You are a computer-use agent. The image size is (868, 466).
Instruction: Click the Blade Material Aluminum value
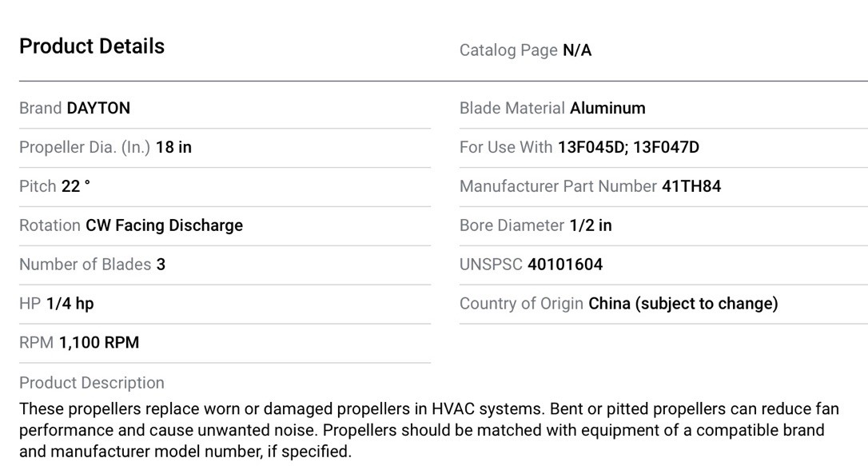[x=607, y=108]
